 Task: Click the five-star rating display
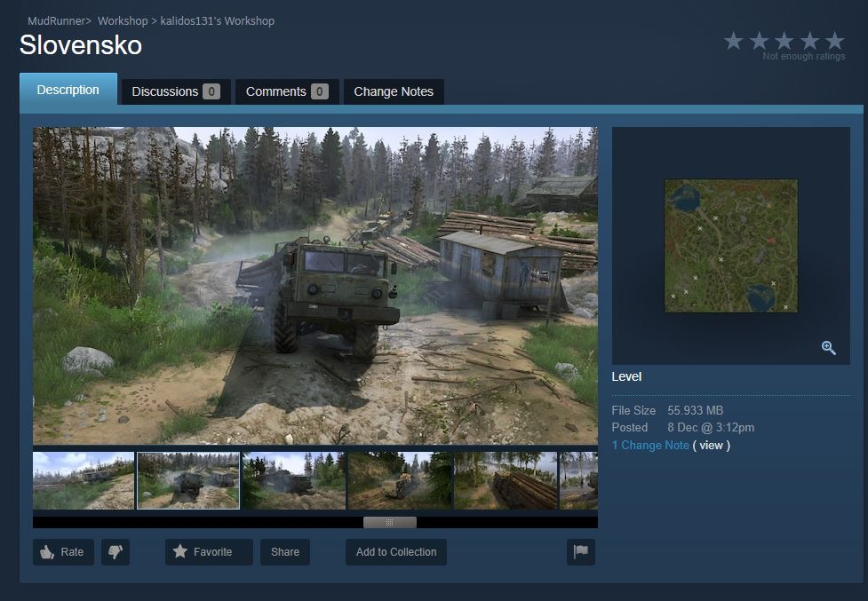784,41
